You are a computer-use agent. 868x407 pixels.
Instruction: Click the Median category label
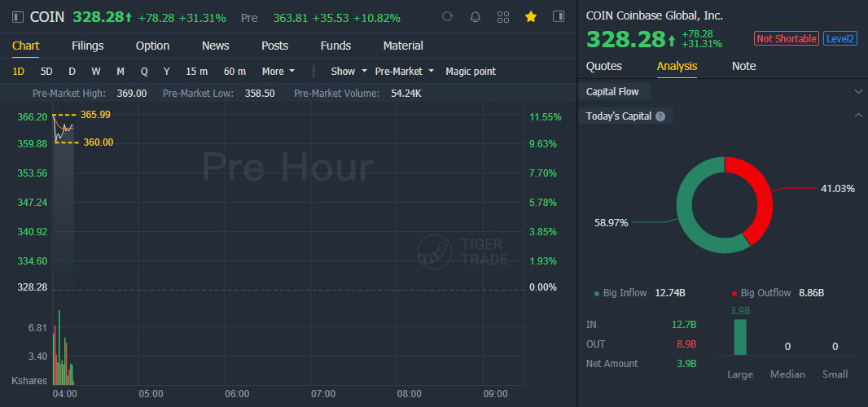[787, 374]
